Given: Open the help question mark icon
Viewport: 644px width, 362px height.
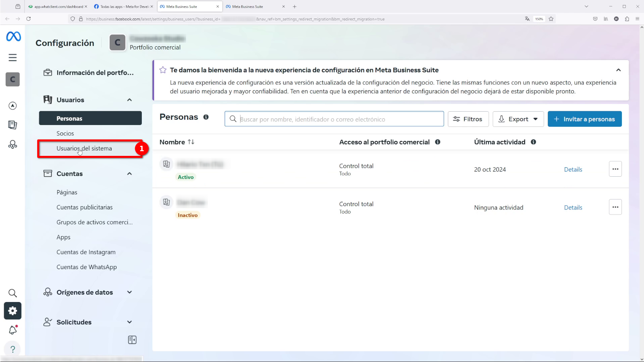Looking at the screenshot, I should point(13,349).
